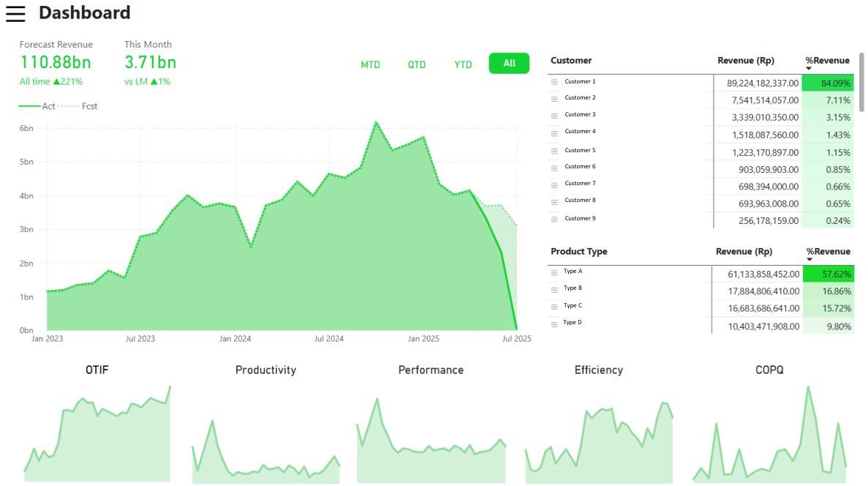This screenshot has height=486, width=868.
Task: Select the All period filter
Action: pyautogui.click(x=509, y=63)
